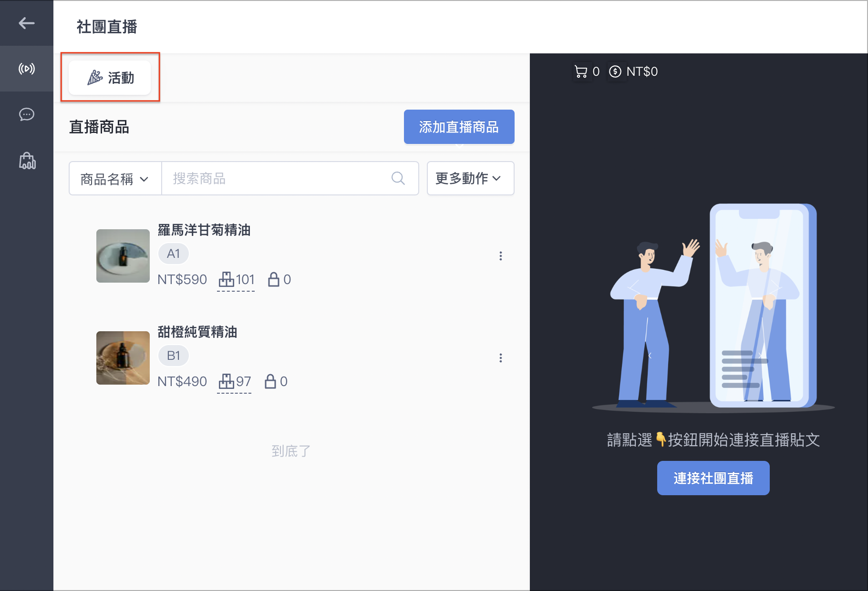The image size is (868, 591).
Task: Click stock count 97 with box icon
Action: point(234,382)
